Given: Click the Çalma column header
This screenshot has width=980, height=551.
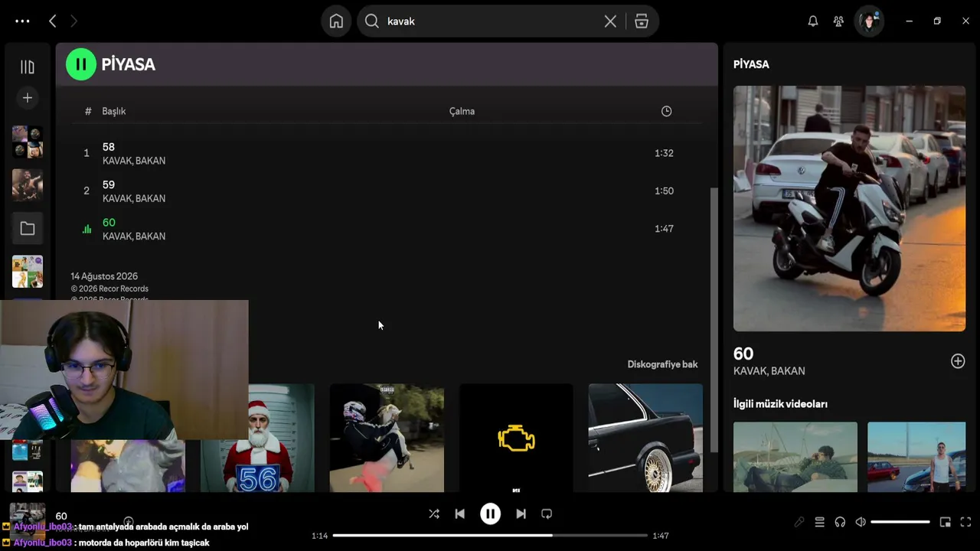Looking at the screenshot, I should point(462,111).
